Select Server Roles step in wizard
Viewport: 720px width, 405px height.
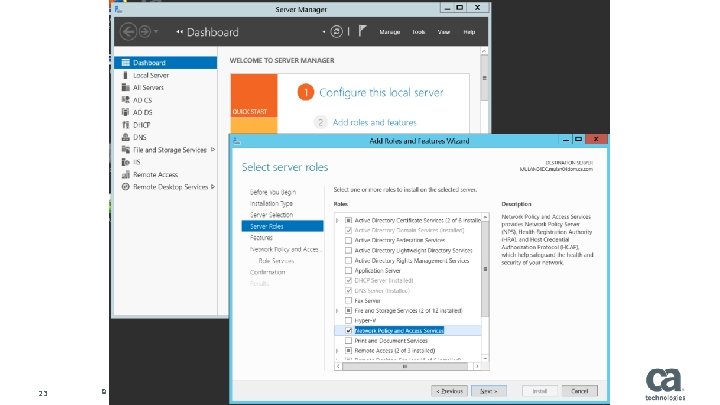(x=282, y=226)
